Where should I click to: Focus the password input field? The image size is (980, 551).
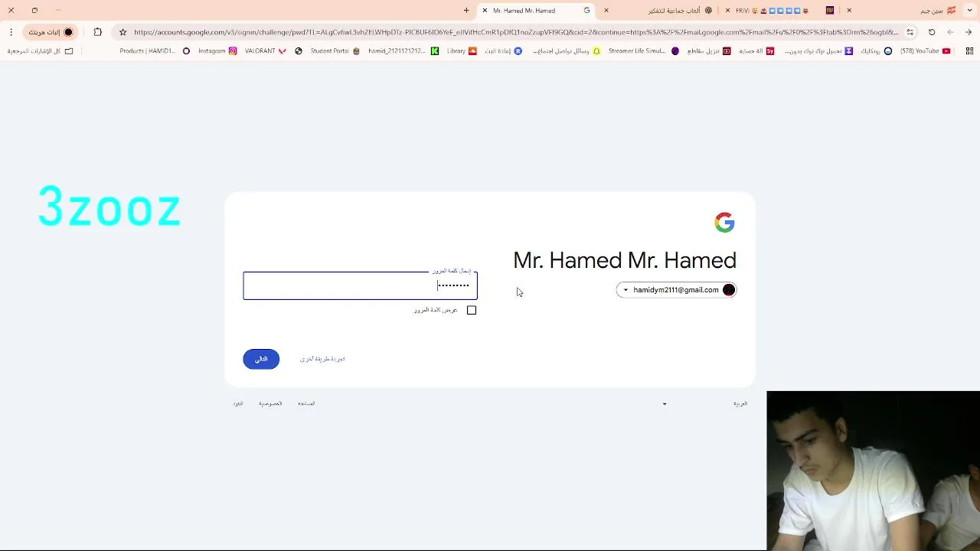pos(360,285)
